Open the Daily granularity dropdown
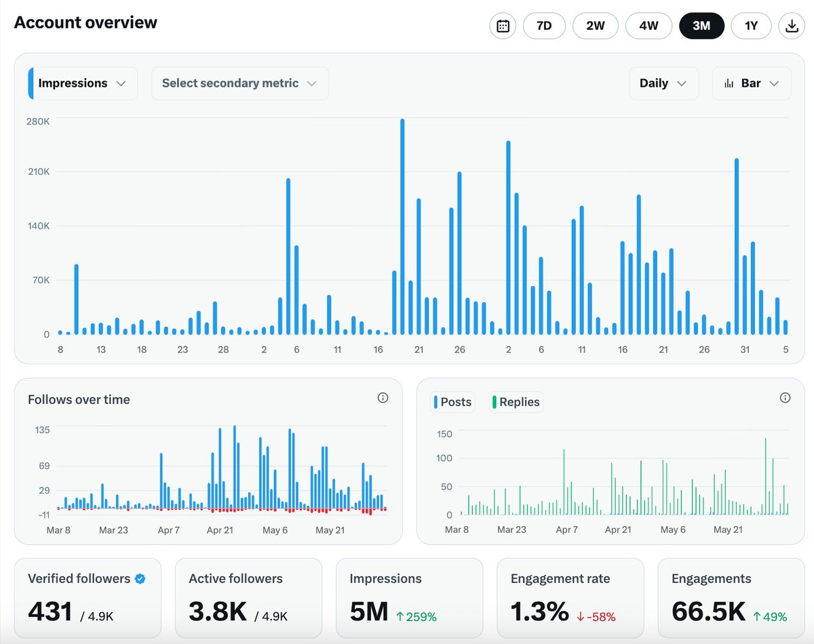This screenshot has height=644, width=814. (x=663, y=83)
